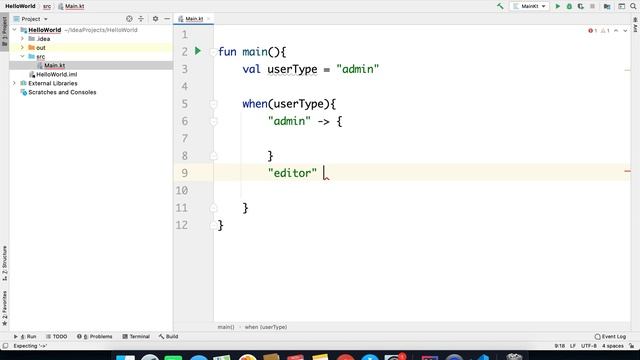This screenshot has width=640, height=360.
Task: Expand the out folder
Action: tap(22, 48)
